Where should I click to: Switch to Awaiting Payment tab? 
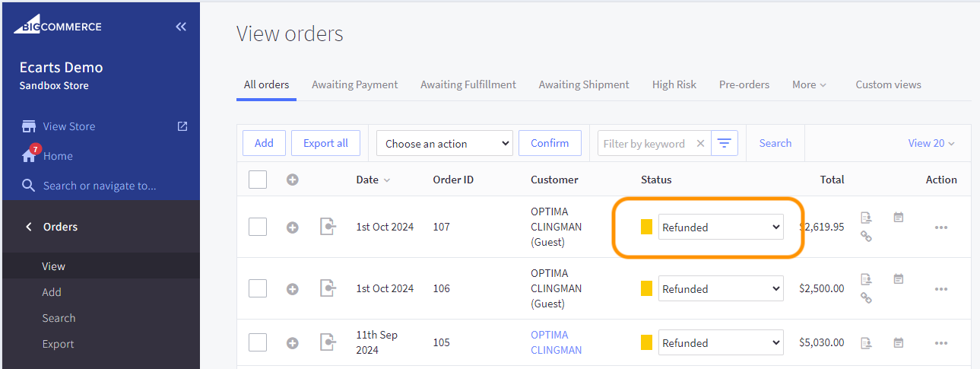tap(355, 84)
